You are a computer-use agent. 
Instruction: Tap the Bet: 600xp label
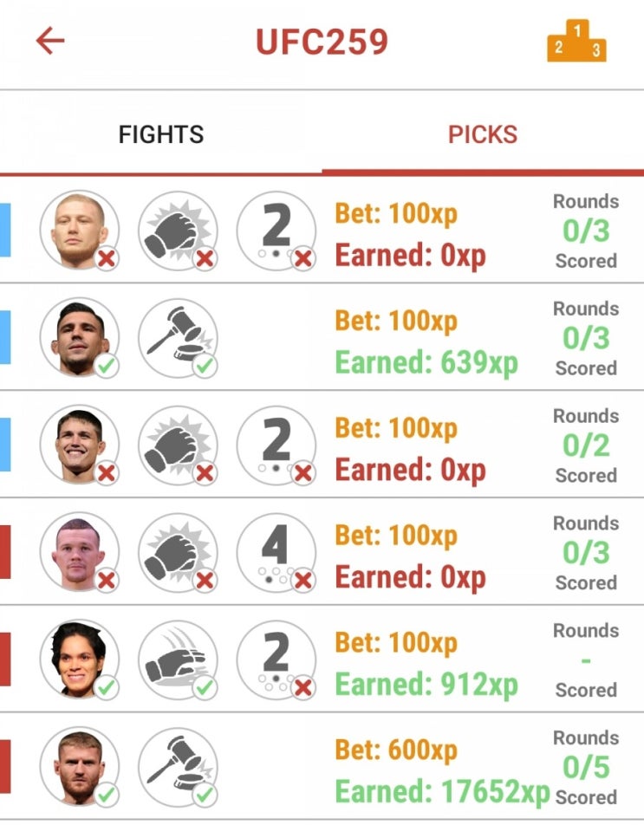point(396,750)
